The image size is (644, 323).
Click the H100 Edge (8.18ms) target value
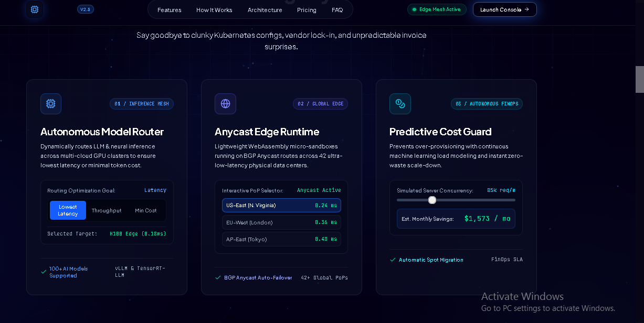click(138, 233)
